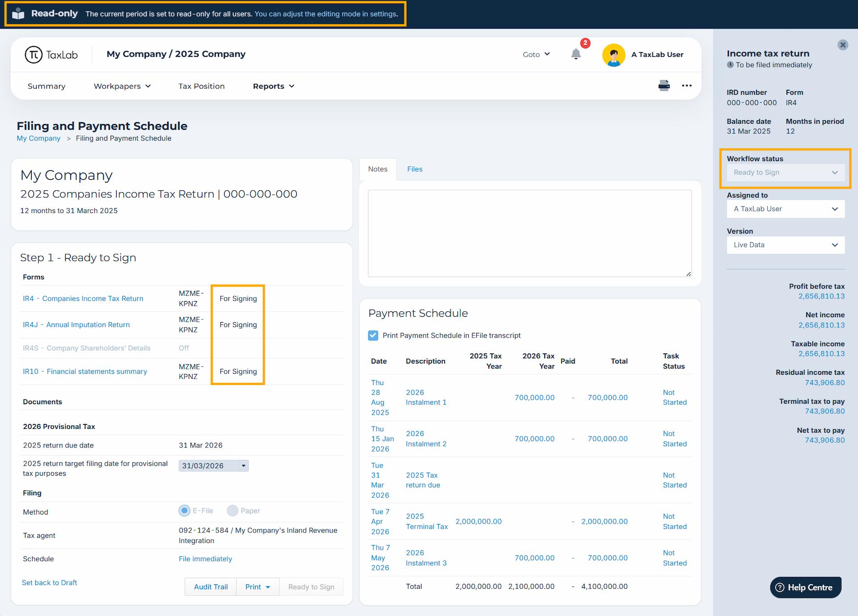This screenshot has height=616, width=858.
Task: Open the three-dots more options menu
Action: pyautogui.click(x=686, y=85)
